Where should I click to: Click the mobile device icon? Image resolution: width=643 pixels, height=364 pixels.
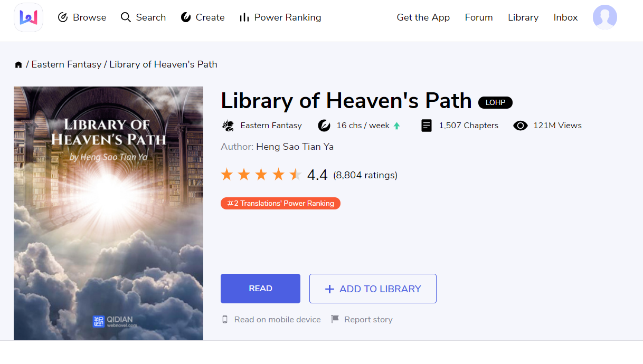tap(225, 319)
